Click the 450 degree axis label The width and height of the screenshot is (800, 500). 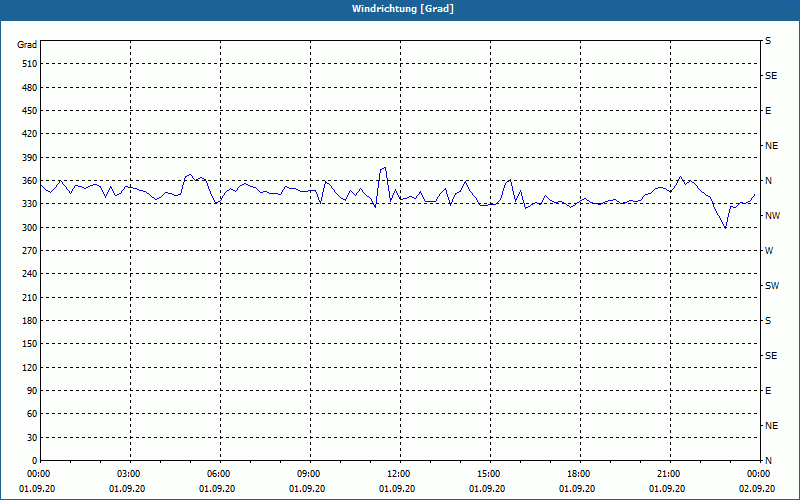(x=30, y=111)
